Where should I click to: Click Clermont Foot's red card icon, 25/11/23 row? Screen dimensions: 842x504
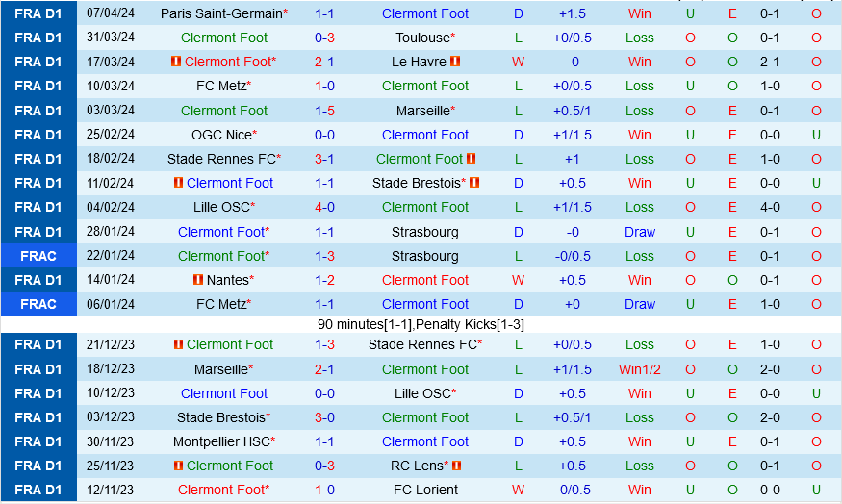click(178, 466)
